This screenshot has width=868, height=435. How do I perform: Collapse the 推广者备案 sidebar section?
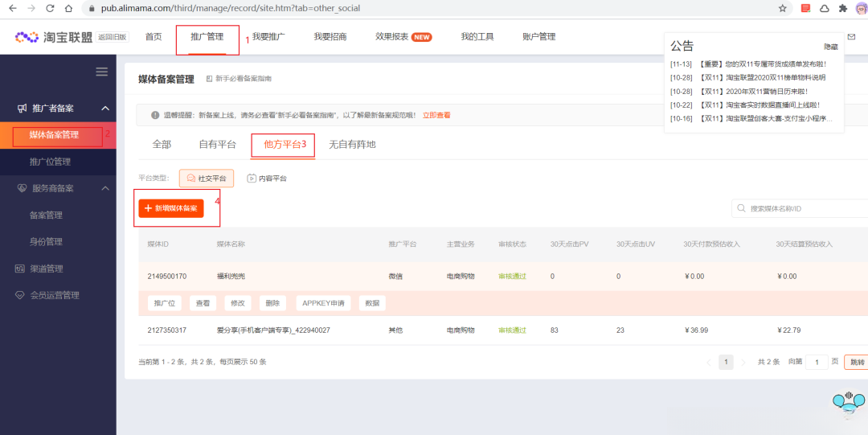tap(105, 108)
